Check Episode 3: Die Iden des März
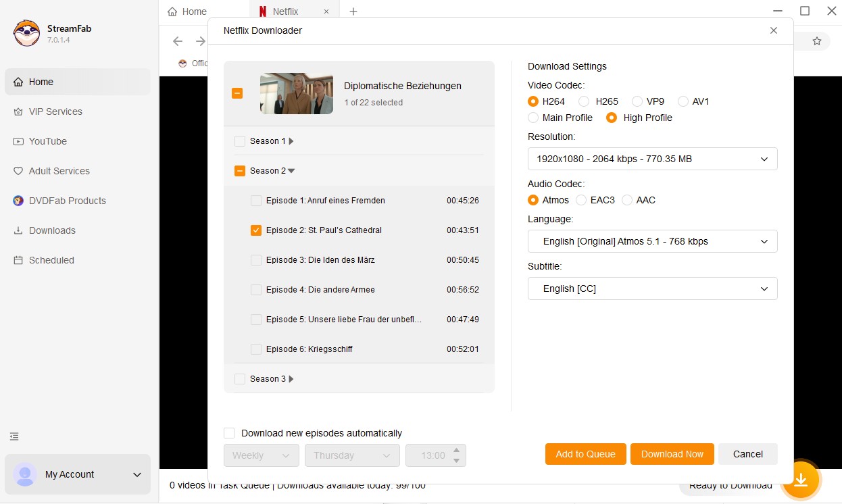 click(256, 260)
